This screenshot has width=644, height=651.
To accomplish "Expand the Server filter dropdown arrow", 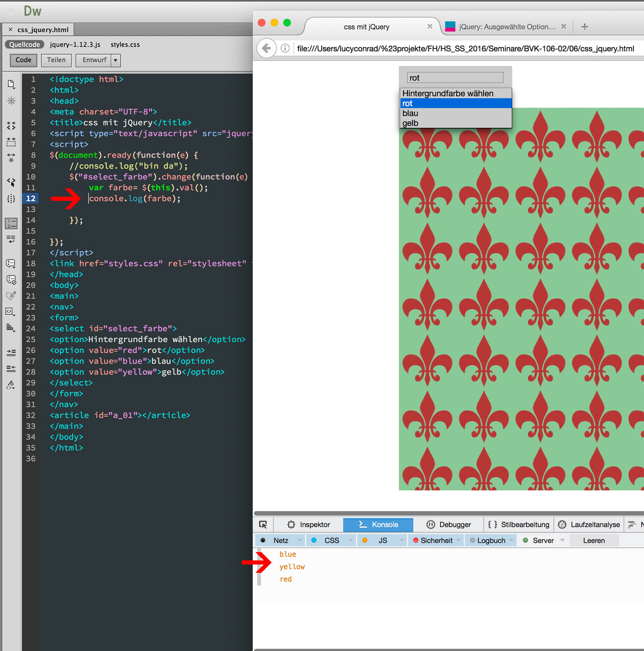I will tap(562, 540).
